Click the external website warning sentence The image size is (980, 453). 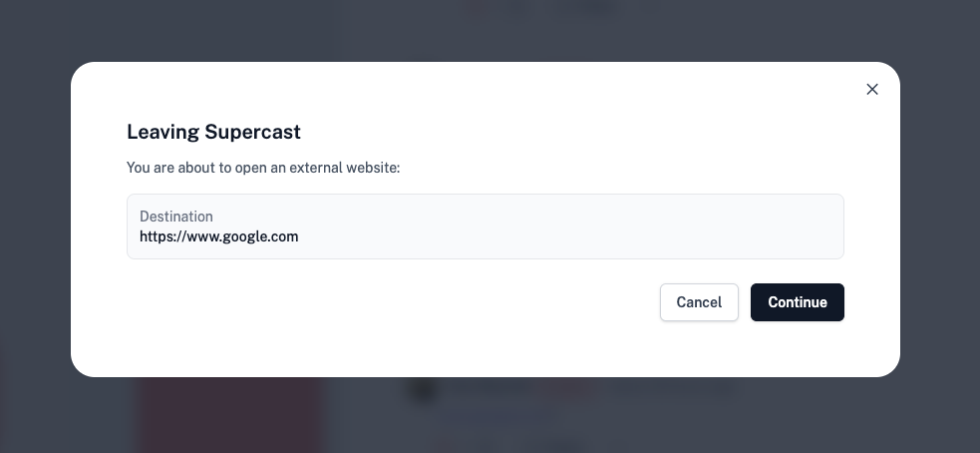[x=263, y=168]
